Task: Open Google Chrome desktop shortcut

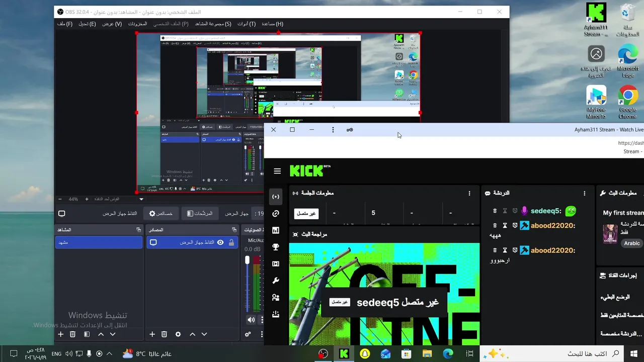Action: tap(628, 103)
